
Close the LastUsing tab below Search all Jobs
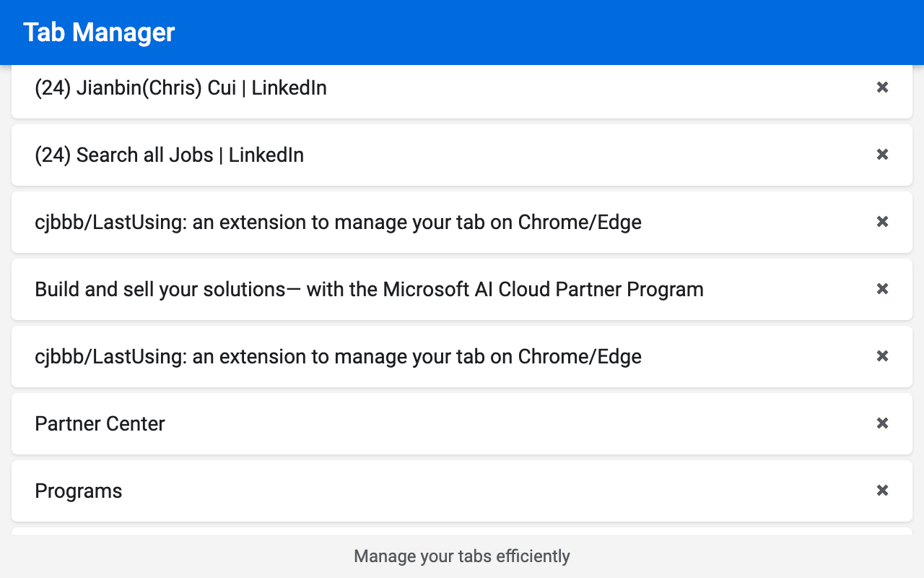882,222
